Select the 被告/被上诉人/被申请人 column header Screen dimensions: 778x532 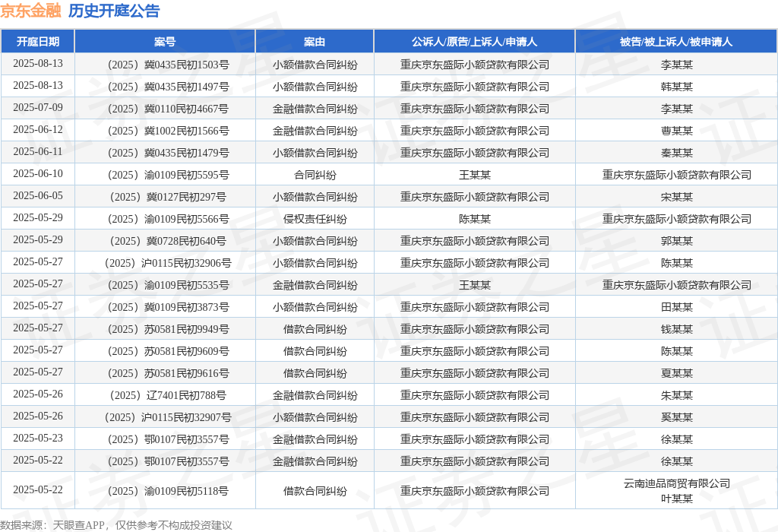(676, 42)
